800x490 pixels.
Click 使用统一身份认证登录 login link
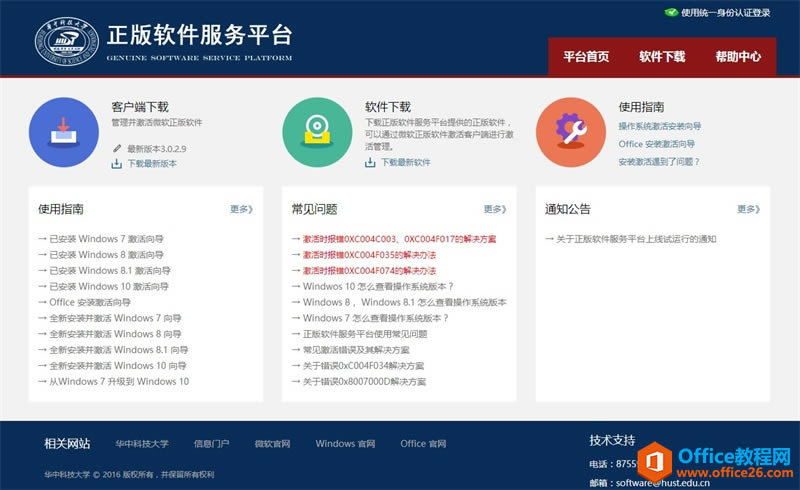[726, 13]
